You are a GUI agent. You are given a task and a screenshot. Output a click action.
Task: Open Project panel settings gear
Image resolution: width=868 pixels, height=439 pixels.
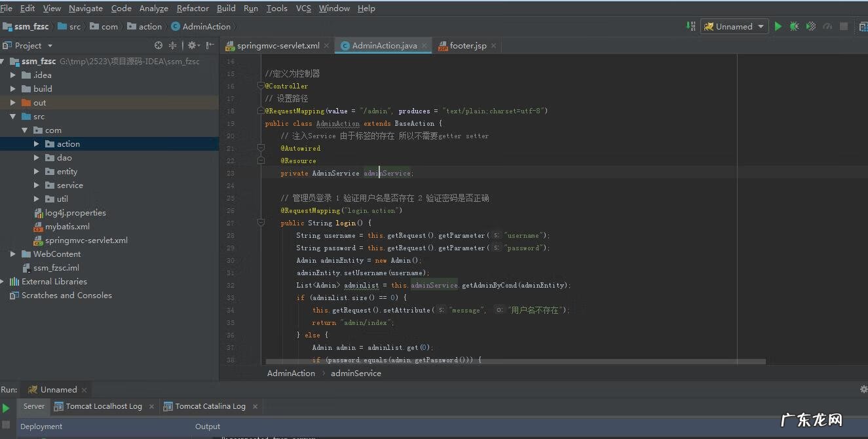click(192, 45)
